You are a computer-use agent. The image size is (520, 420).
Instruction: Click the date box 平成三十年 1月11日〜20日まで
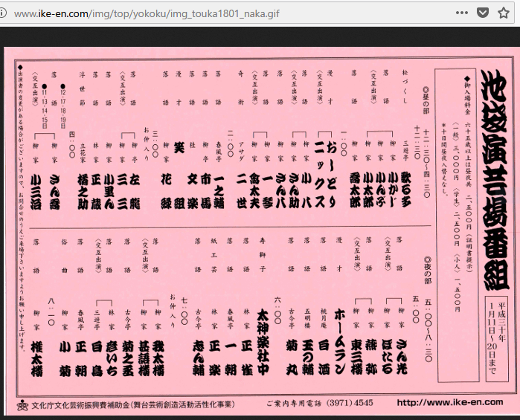coord(496,338)
